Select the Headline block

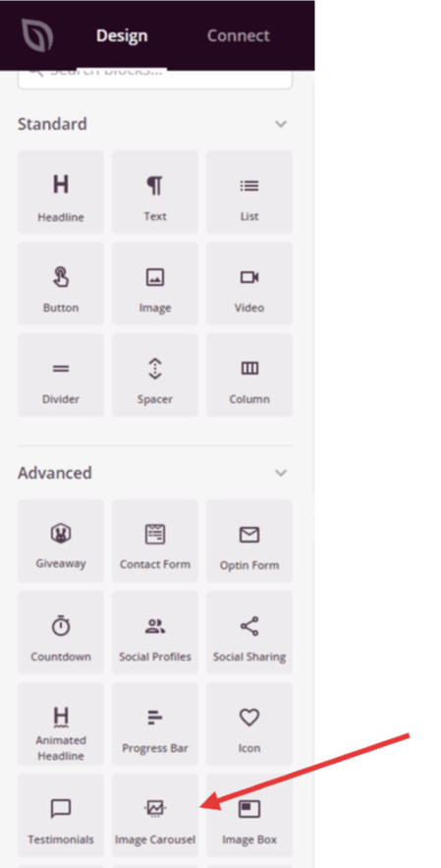[x=61, y=192]
